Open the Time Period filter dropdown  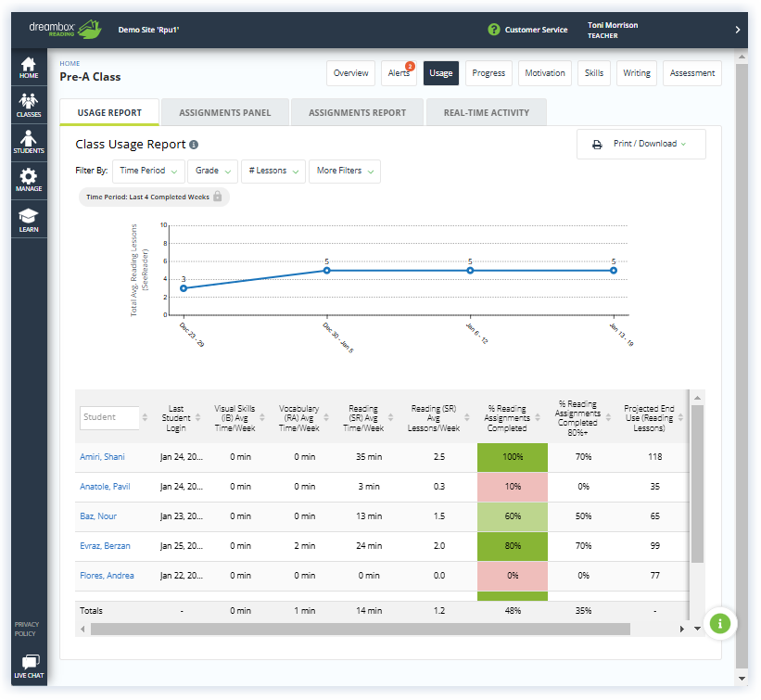(x=148, y=172)
